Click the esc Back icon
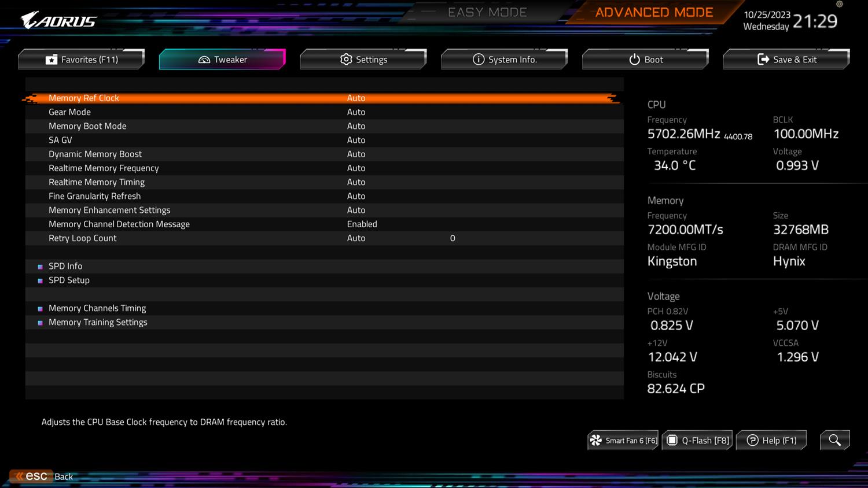 pyautogui.click(x=32, y=476)
